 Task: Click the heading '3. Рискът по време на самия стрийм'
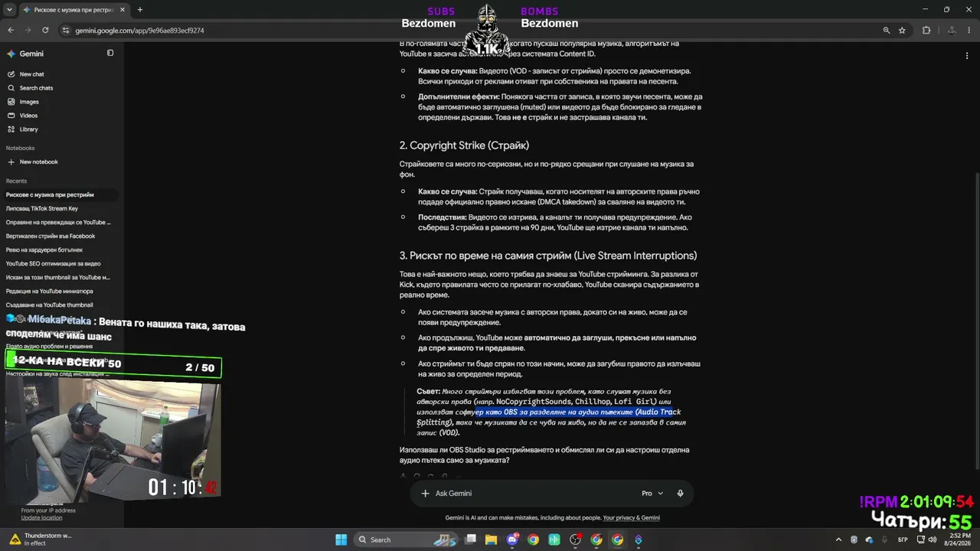tap(547, 256)
